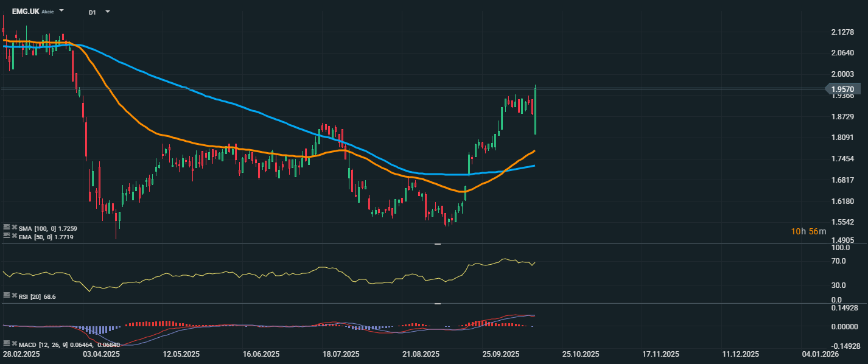Remove the EMA indicator
The image size is (868, 364).
pyautogui.click(x=13, y=236)
